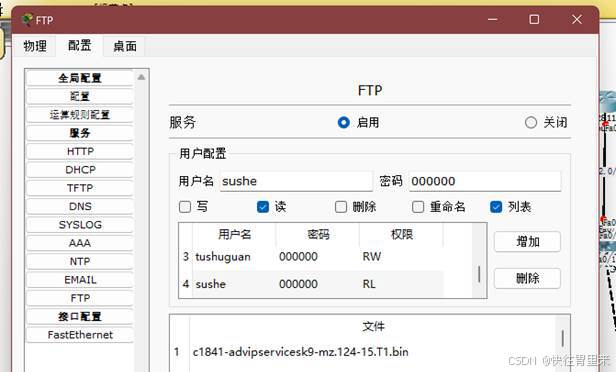
Task: Disable FTP service with 关闭 radio
Action: click(x=531, y=123)
